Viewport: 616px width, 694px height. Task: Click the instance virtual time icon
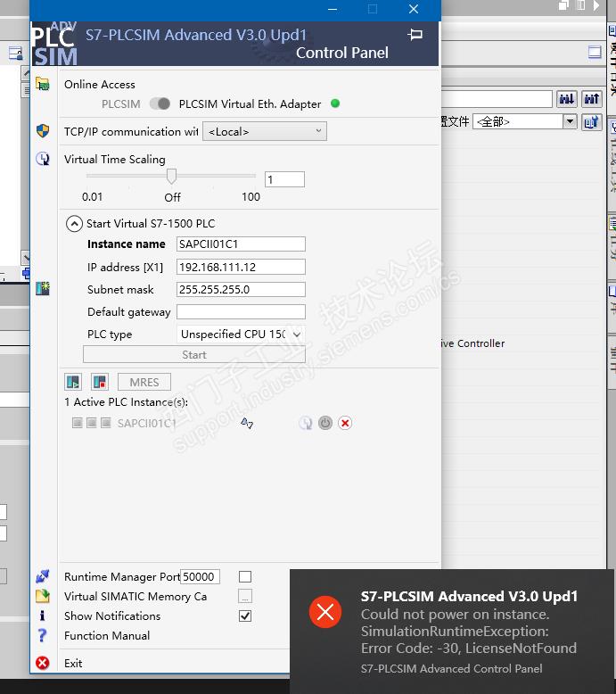point(305,424)
